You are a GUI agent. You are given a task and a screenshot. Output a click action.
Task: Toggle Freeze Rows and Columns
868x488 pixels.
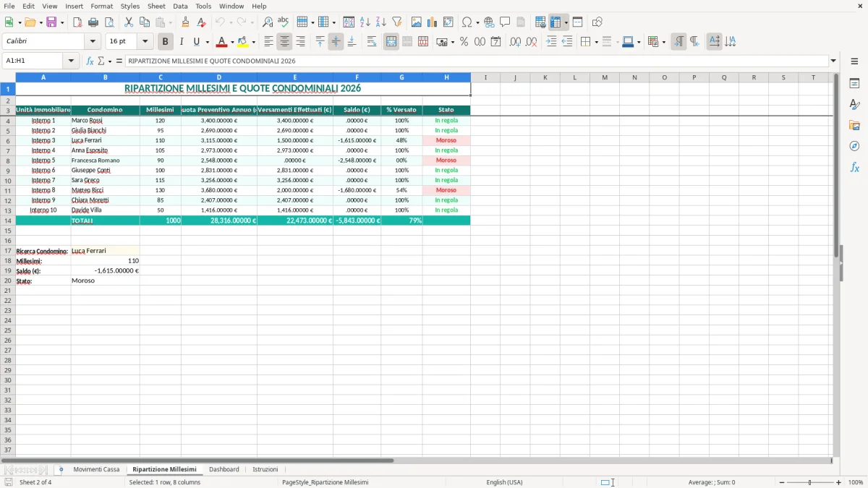click(555, 22)
